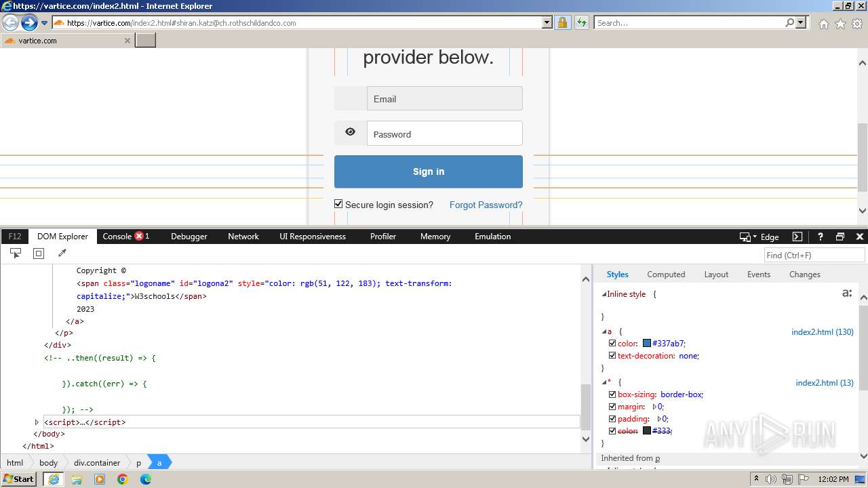Click the Select element tool in DOM Explorer
868x488 pixels.
[16, 253]
